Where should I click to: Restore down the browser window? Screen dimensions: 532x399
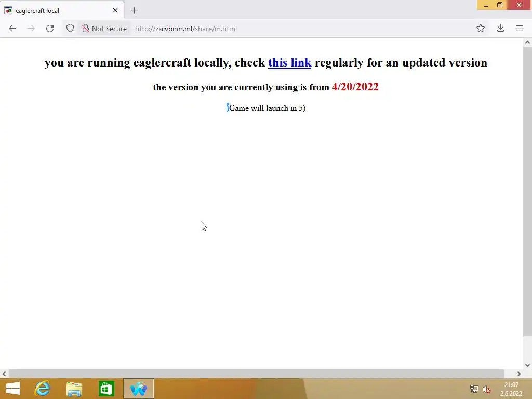coord(500,5)
